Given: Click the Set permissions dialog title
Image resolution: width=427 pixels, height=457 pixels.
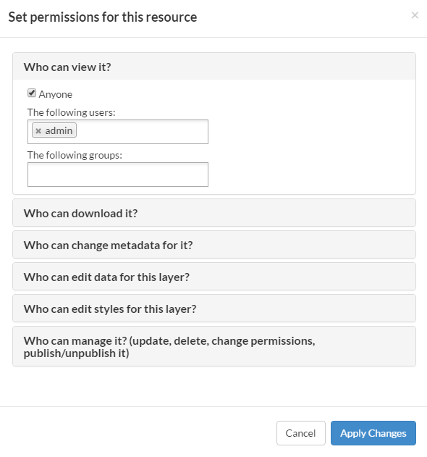Looking at the screenshot, I should click(103, 17).
